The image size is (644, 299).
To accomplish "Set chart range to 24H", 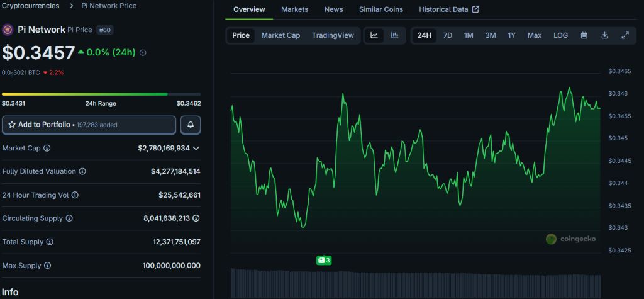I will tap(425, 35).
